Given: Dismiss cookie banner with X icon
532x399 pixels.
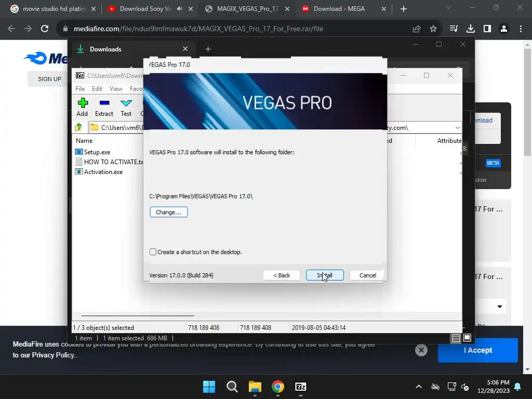Looking at the screenshot, I should pos(421,350).
